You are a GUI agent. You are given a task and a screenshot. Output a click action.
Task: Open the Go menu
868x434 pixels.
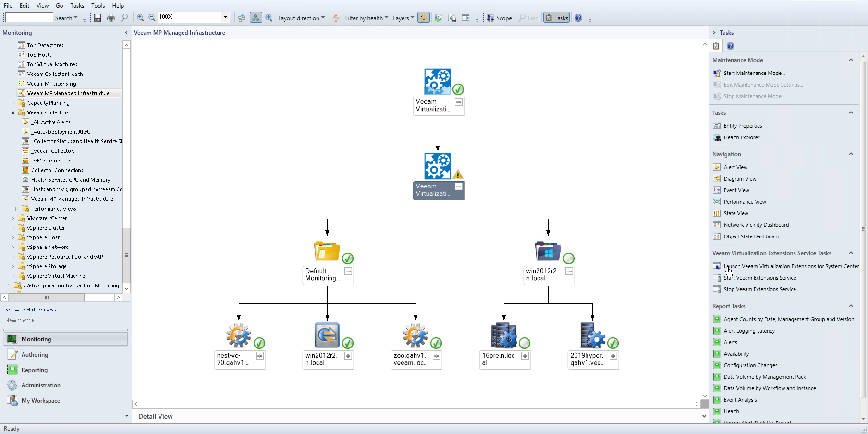[x=60, y=6]
